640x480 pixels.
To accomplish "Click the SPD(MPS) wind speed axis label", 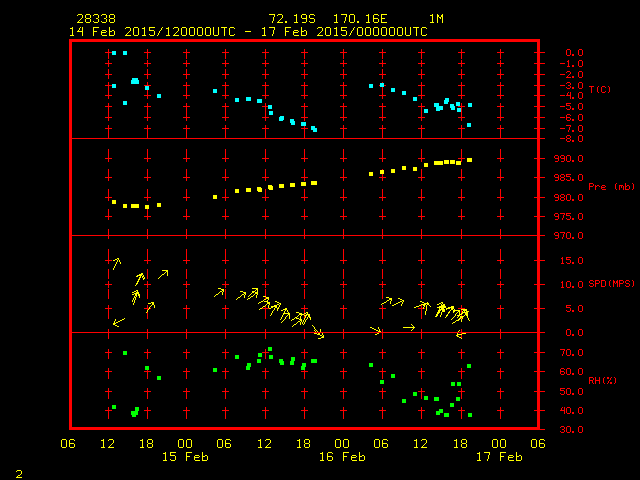I will 610,284.
